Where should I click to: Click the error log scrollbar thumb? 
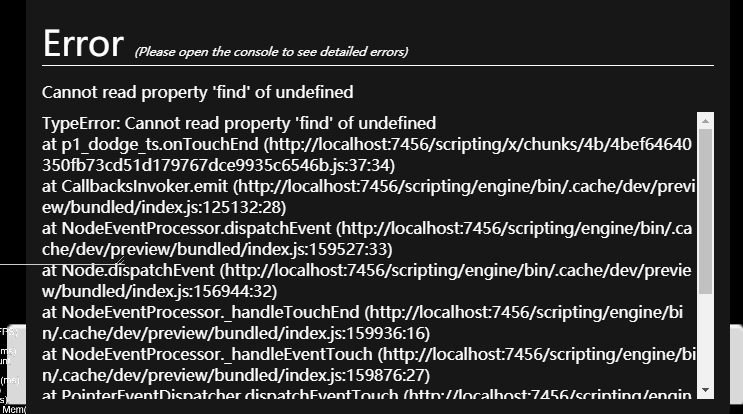click(705, 210)
